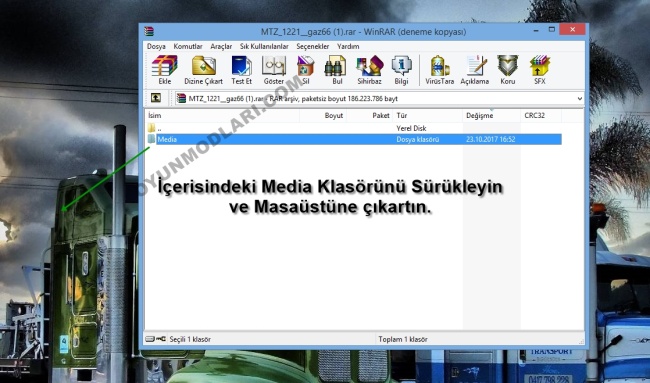Click the "Yerel Disk" type cell
This screenshot has width=650, height=383.
(411, 128)
